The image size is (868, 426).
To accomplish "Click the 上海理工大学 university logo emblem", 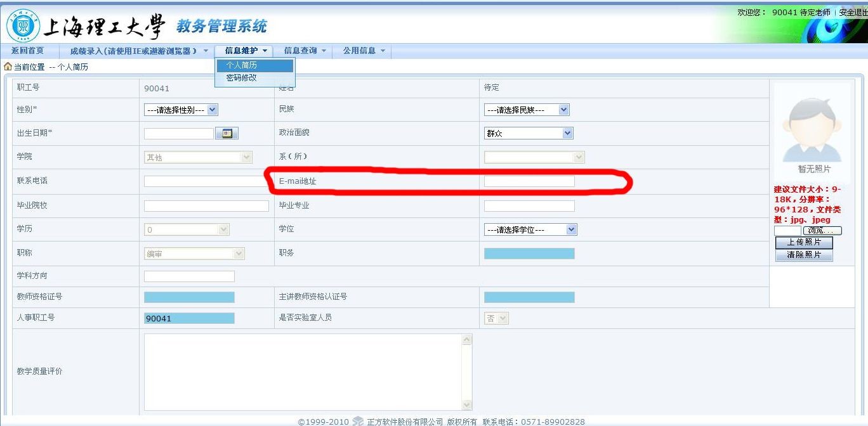I will coord(22,26).
